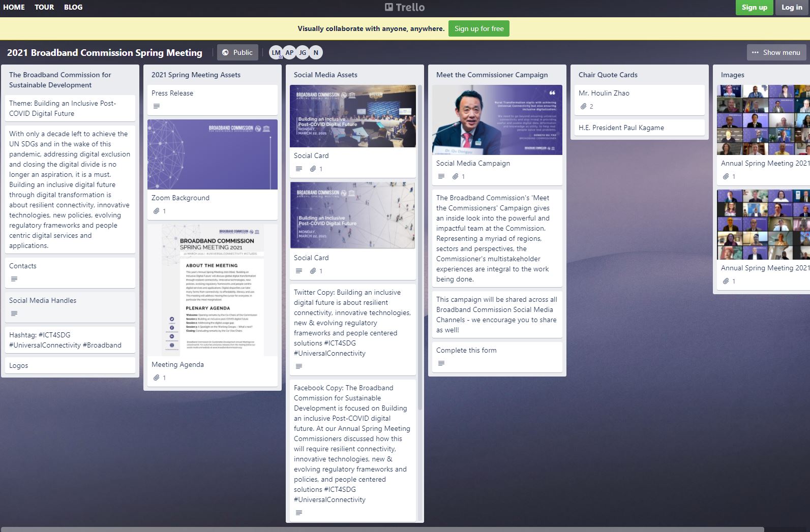Click attachment icon on Meeting Agenda card
The image size is (810, 532).
point(157,378)
